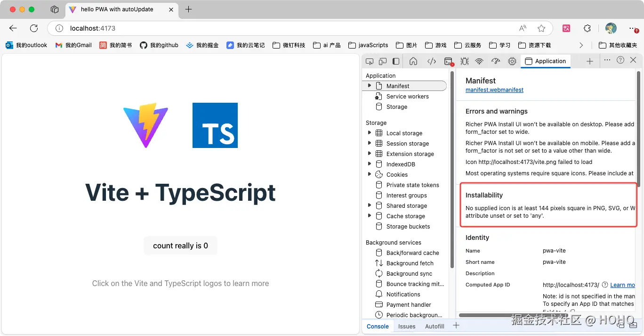Viewport: 644px width, 336px height.
Task: Open the 我的Gmail bookmark
Action: (73, 45)
